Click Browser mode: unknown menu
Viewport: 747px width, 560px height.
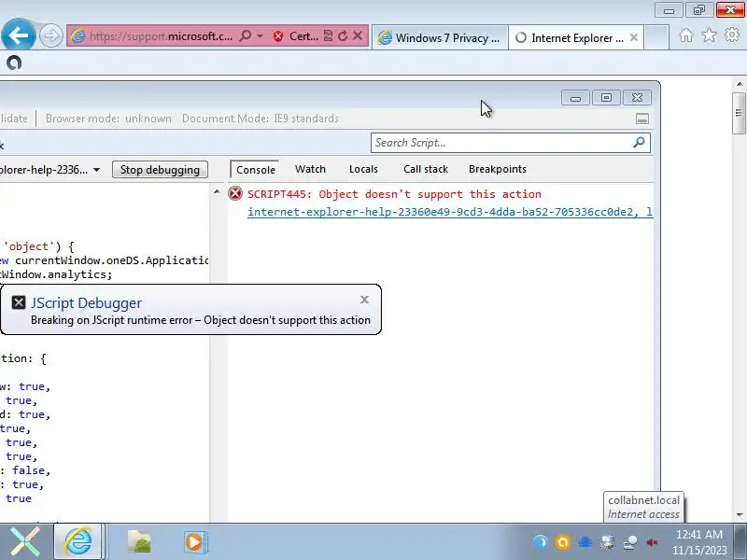(108, 119)
